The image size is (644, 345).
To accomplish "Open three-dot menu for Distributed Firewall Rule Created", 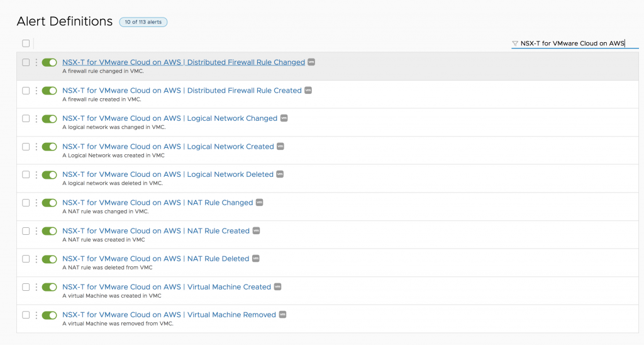I will (x=36, y=91).
